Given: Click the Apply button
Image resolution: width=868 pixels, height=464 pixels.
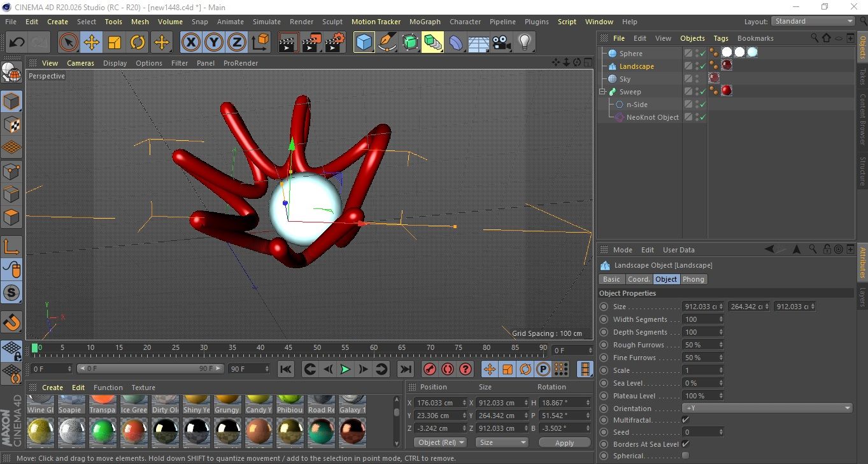Looking at the screenshot, I should (x=564, y=443).
